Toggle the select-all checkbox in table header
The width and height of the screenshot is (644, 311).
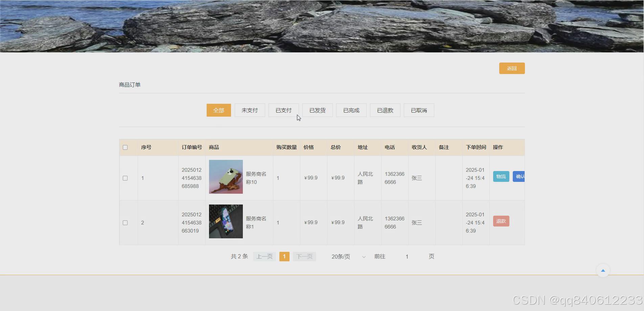tap(125, 147)
